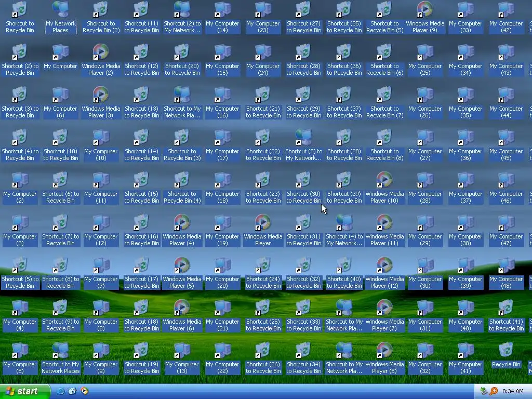Select My Computer (3) shortcut
The image size is (532, 399).
tap(20, 230)
